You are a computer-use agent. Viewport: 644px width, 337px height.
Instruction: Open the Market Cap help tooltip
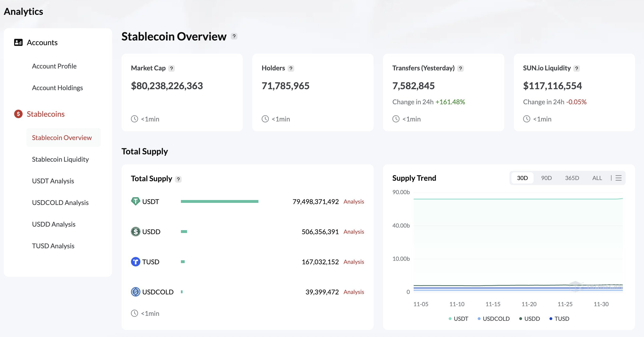pyautogui.click(x=172, y=68)
